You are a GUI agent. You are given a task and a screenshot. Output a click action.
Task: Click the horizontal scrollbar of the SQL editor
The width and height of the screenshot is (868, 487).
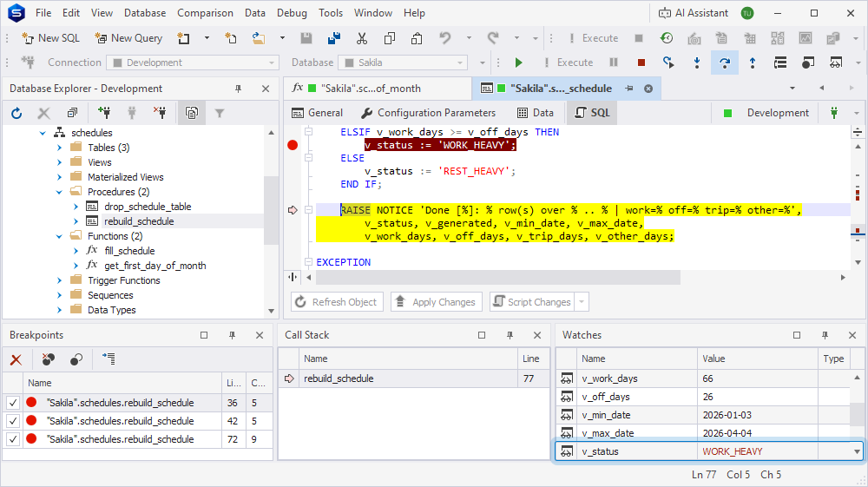tap(497, 277)
